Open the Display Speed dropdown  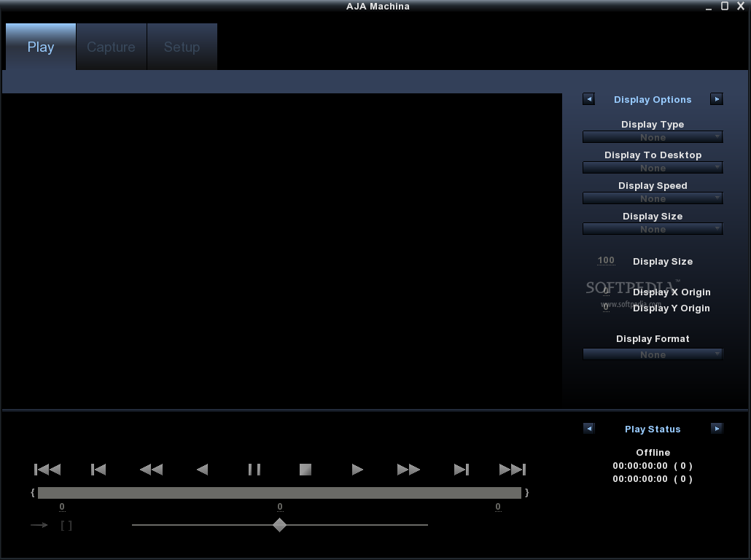[x=653, y=198]
